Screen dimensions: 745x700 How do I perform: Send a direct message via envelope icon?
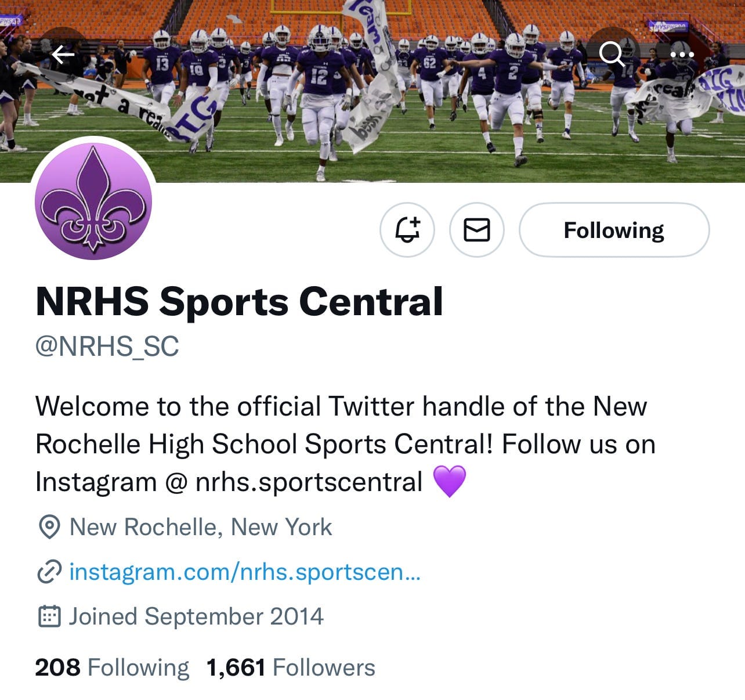click(x=477, y=230)
